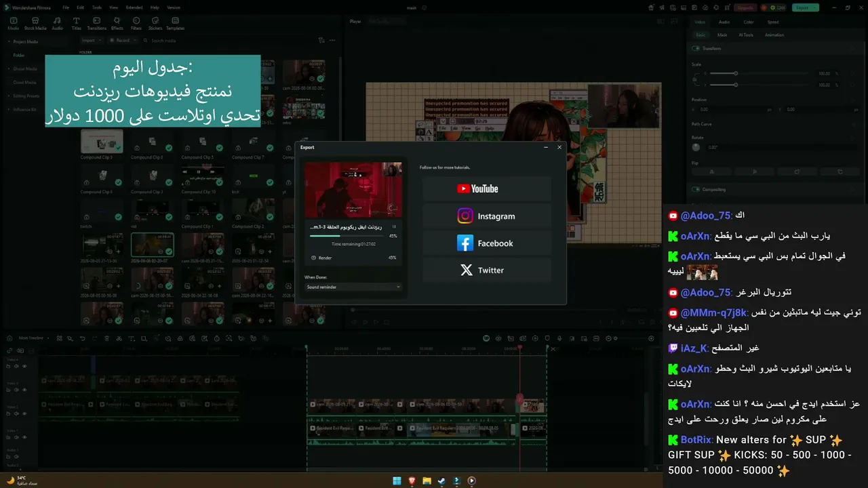Toggle the Compositing switch

click(696, 189)
